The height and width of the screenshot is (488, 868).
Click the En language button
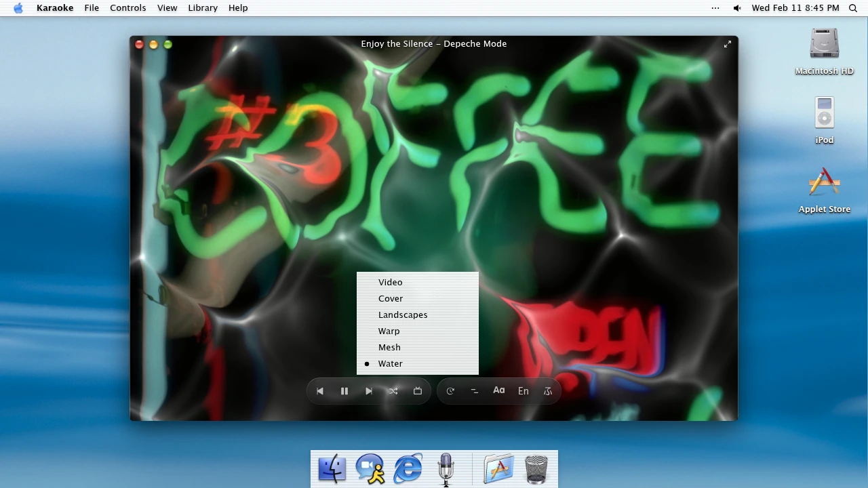tap(524, 391)
